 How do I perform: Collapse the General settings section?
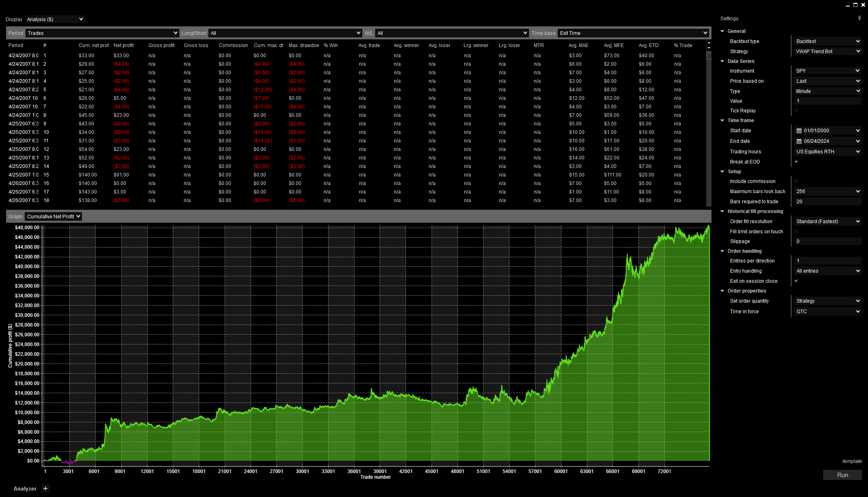[x=722, y=31]
